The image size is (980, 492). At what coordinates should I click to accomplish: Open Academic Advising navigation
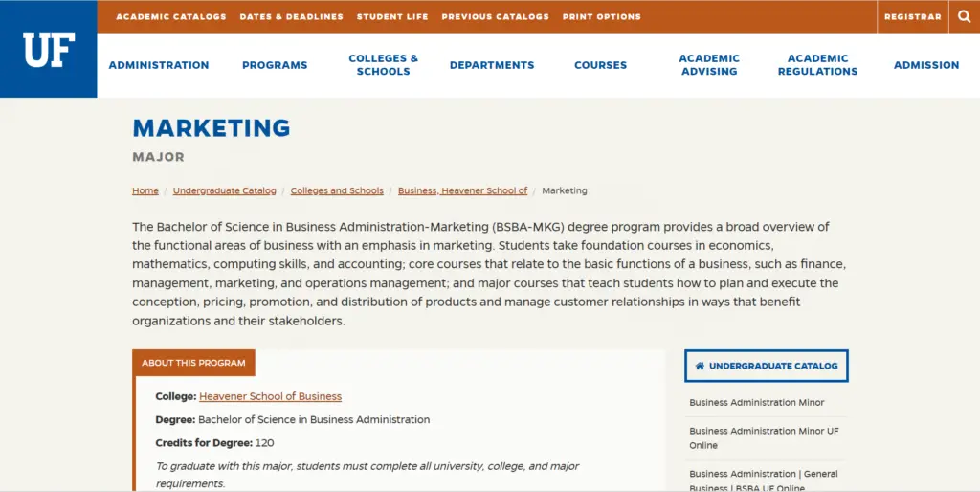click(709, 65)
